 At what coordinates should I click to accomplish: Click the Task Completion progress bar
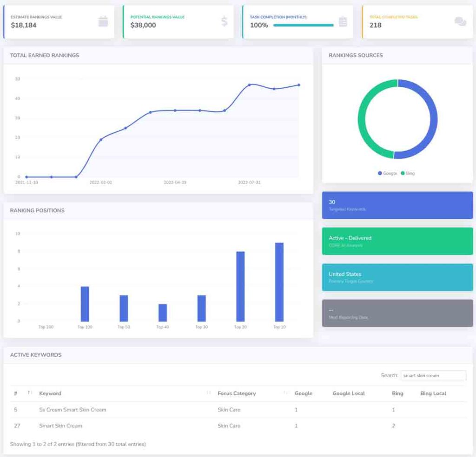point(303,25)
